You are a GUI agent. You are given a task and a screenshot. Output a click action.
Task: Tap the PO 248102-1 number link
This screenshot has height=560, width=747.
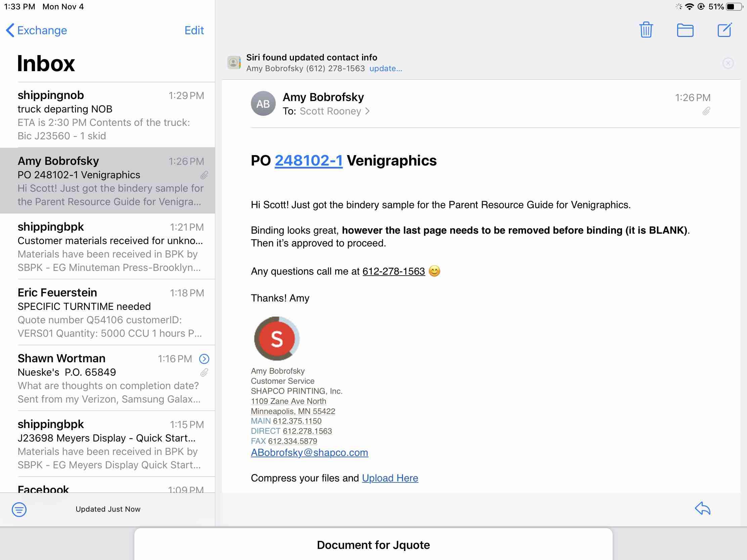[308, 161]
